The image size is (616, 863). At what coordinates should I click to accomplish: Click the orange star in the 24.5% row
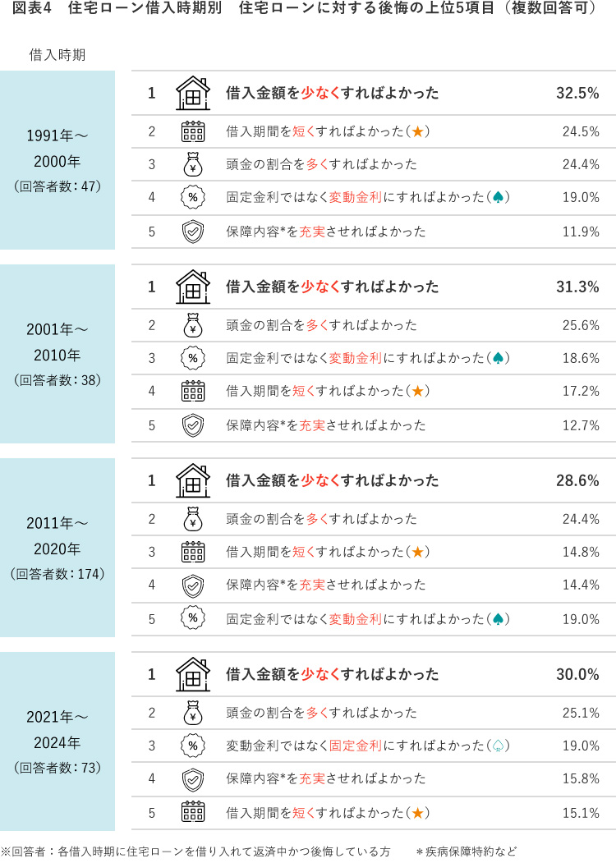[418, 131]
